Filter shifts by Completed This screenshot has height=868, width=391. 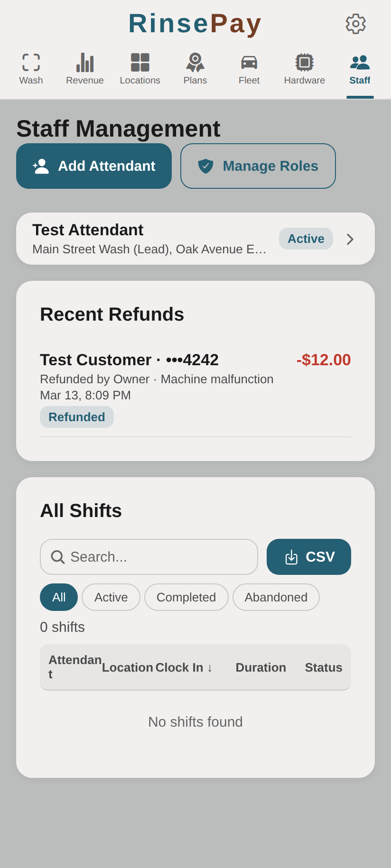(186, 597)
